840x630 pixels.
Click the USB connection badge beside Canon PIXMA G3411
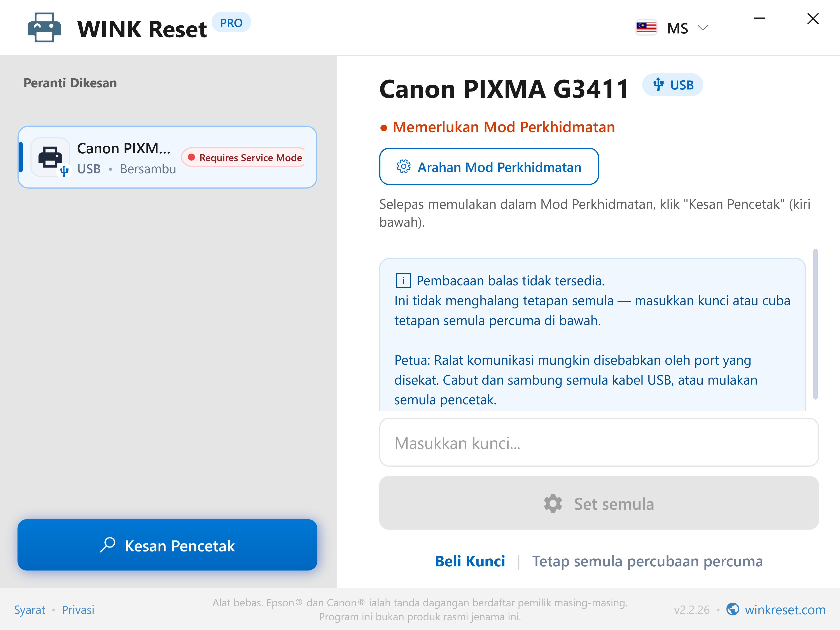672,85
